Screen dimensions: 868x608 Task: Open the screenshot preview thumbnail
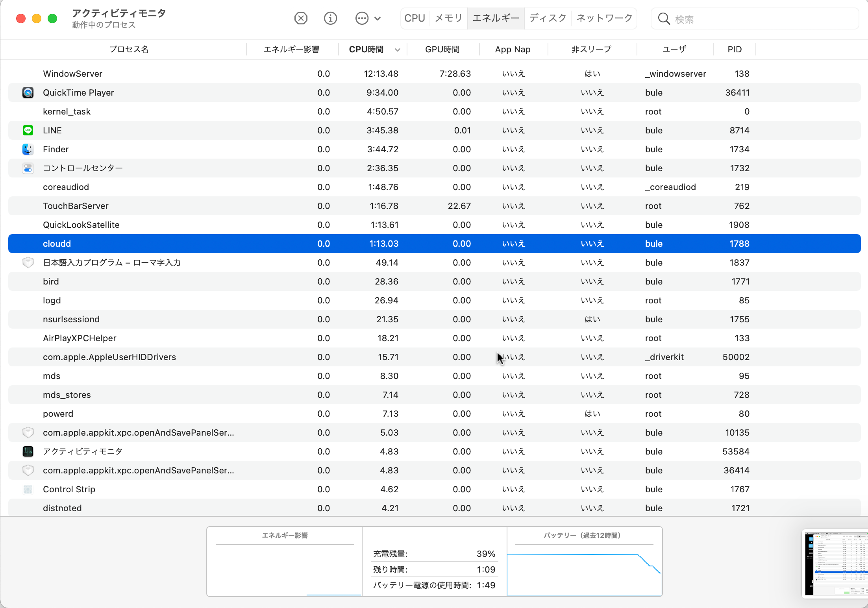835,564
